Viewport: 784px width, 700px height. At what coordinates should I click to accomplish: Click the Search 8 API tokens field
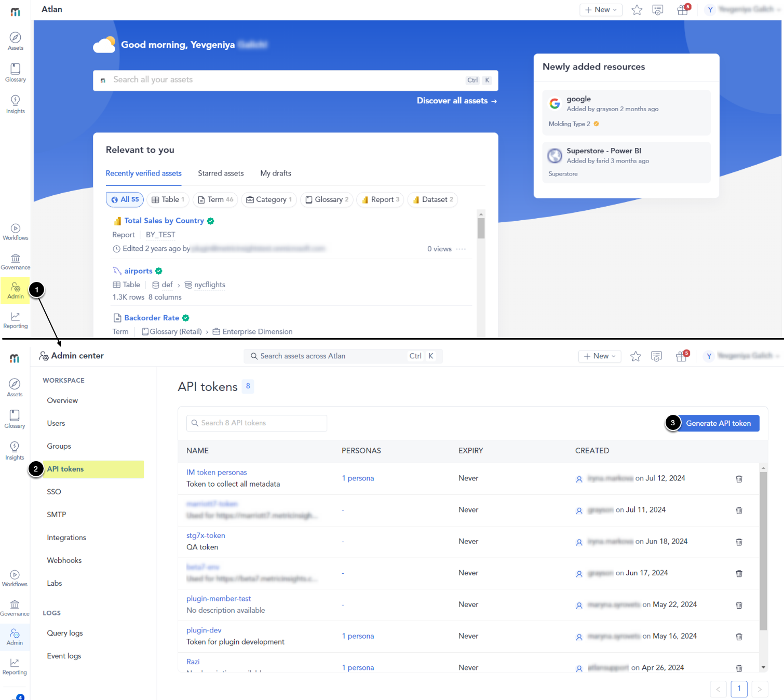pos(256,423)
